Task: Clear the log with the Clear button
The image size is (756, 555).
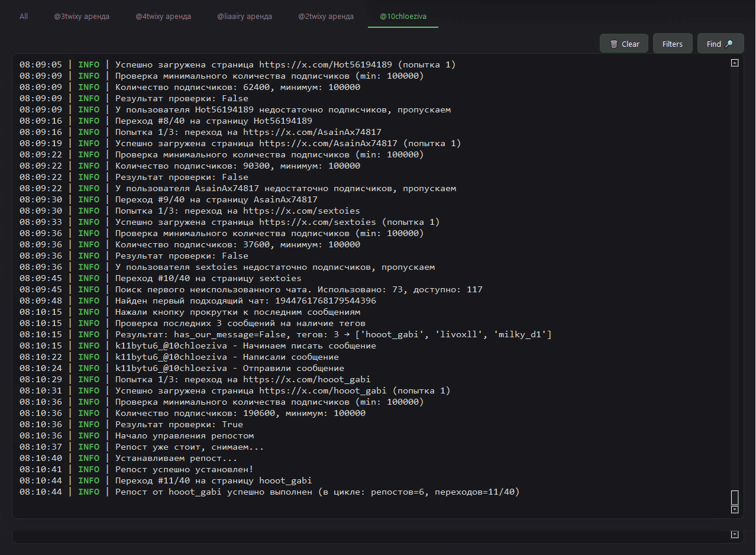Action: 624,44
